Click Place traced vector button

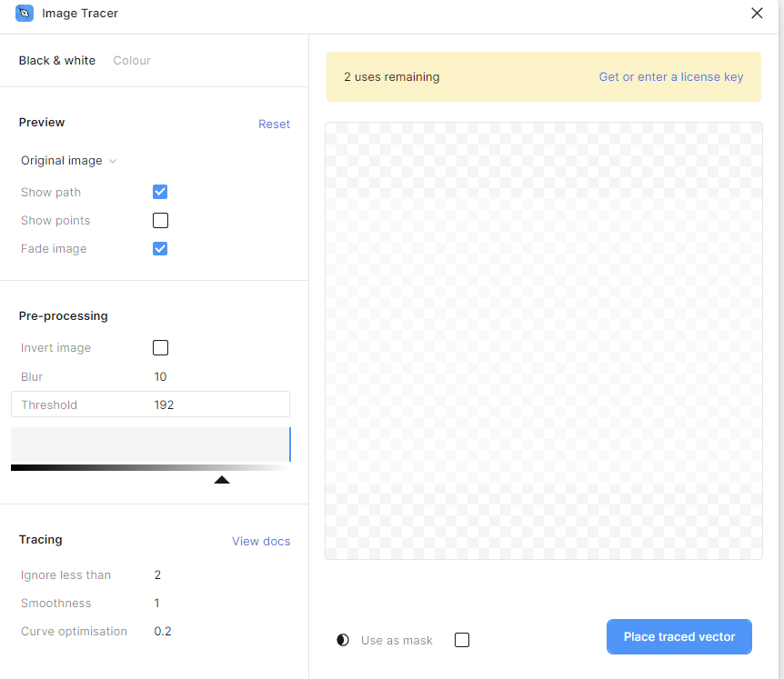tap(679, 636)
